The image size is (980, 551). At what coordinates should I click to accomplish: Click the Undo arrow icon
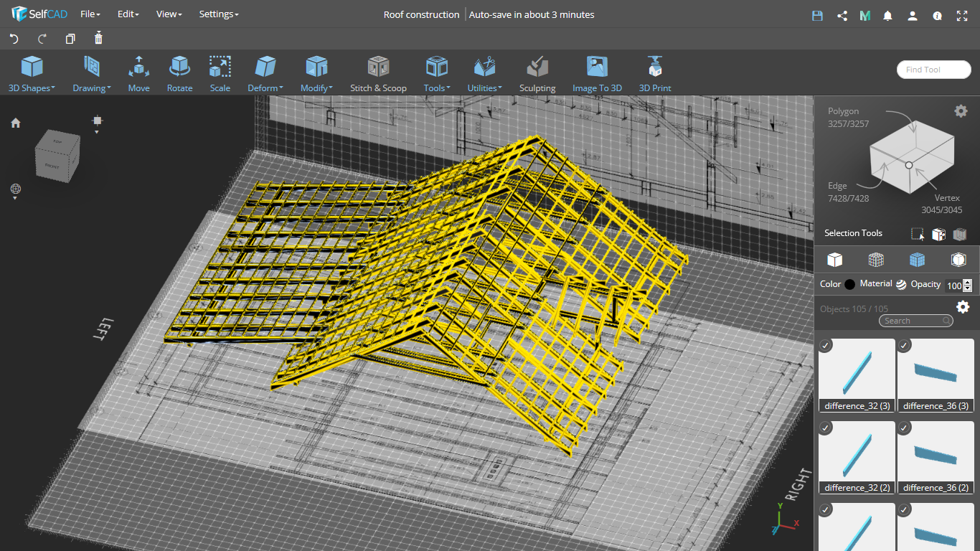click(14, 39)
